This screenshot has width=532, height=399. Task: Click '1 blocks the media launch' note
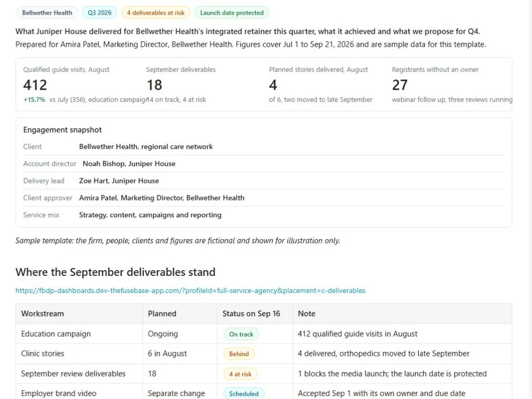coord(392,374)
